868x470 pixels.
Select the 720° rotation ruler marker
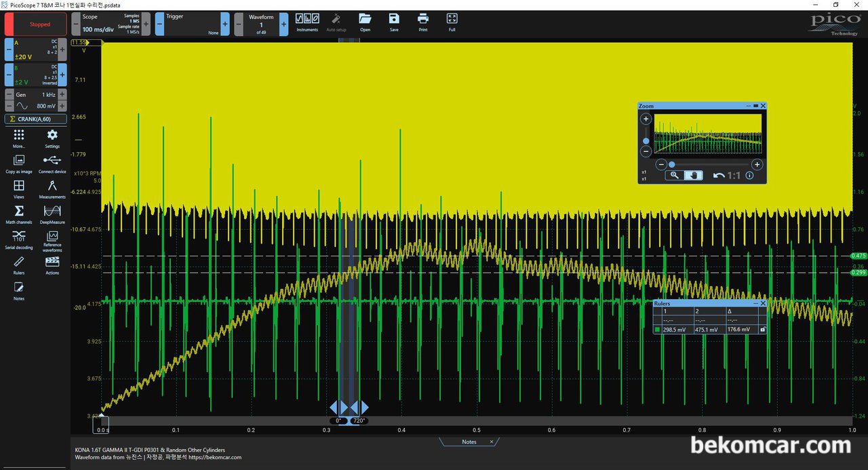(359, 421)
